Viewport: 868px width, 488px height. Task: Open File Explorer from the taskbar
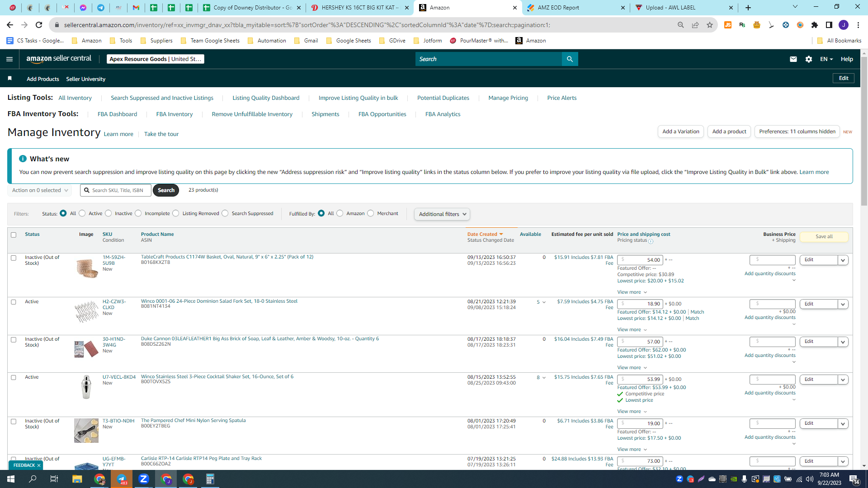(77, 479)
